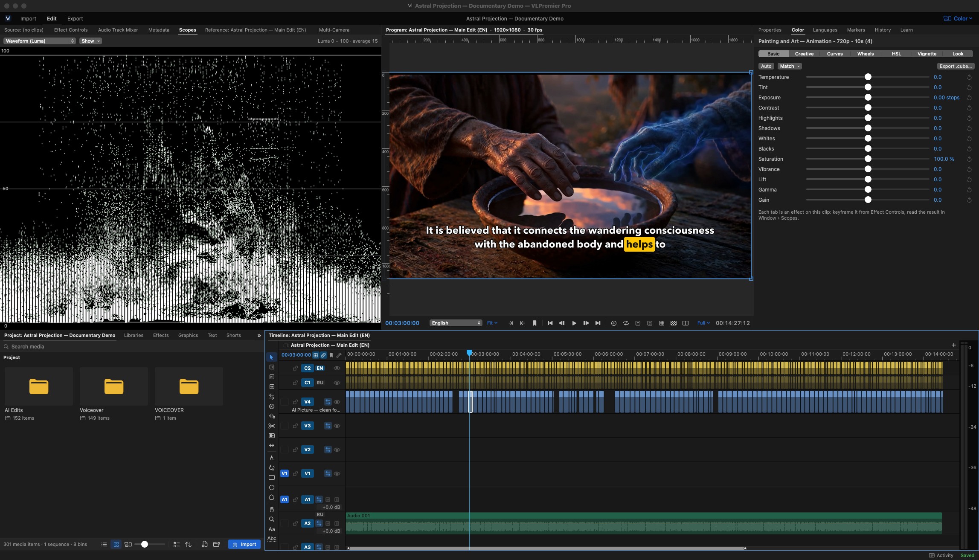Image resolution: width=979 pixels, height=560 pixels.
Task: Solo audio track A2
Action: click(337, 523)
